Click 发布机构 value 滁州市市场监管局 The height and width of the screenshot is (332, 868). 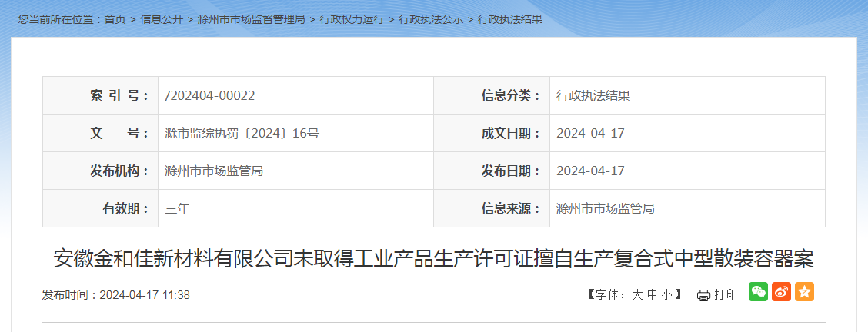[214, 171]
